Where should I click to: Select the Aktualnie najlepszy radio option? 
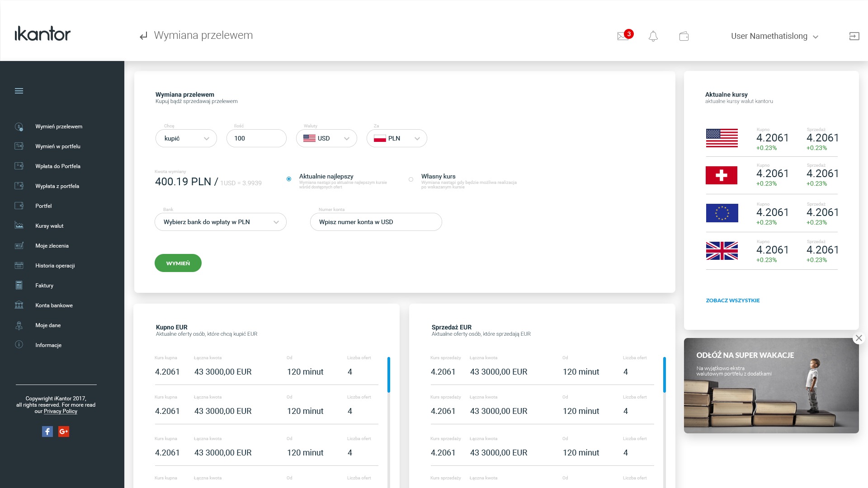point(289,179)
